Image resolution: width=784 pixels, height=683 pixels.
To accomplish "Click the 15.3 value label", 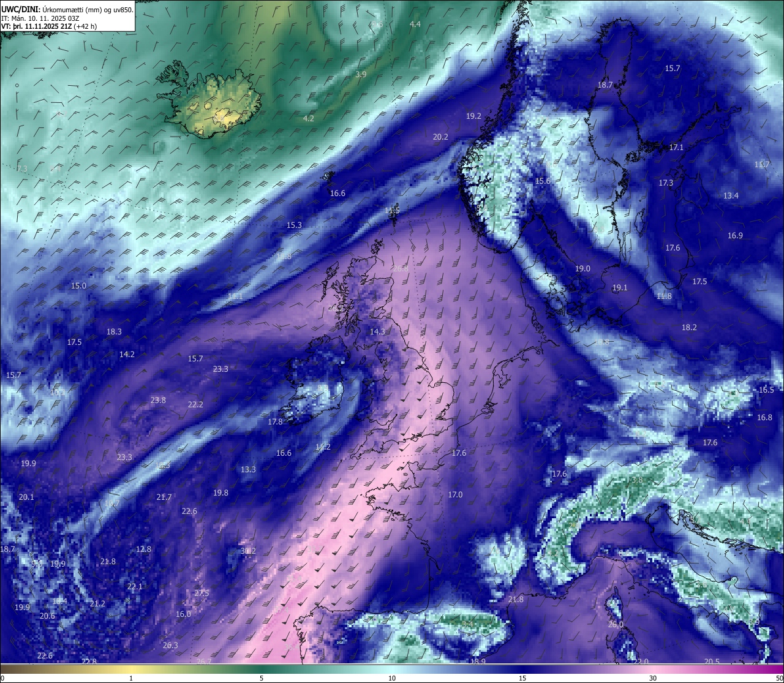I will click(294, 225).
